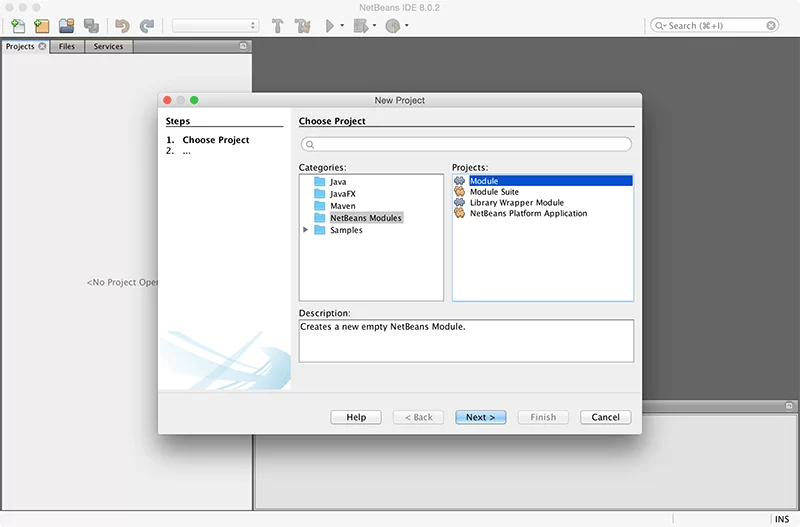
Task: Open the Run Project dropdown arrow
Action: pos(342,26)
